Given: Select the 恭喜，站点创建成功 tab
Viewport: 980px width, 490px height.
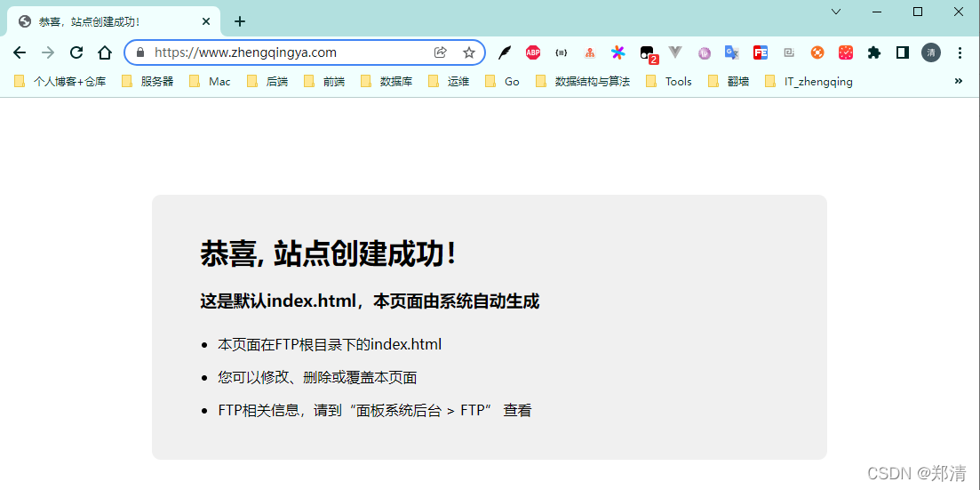Looking at the screenshot, I should click(x=113, y=21).
